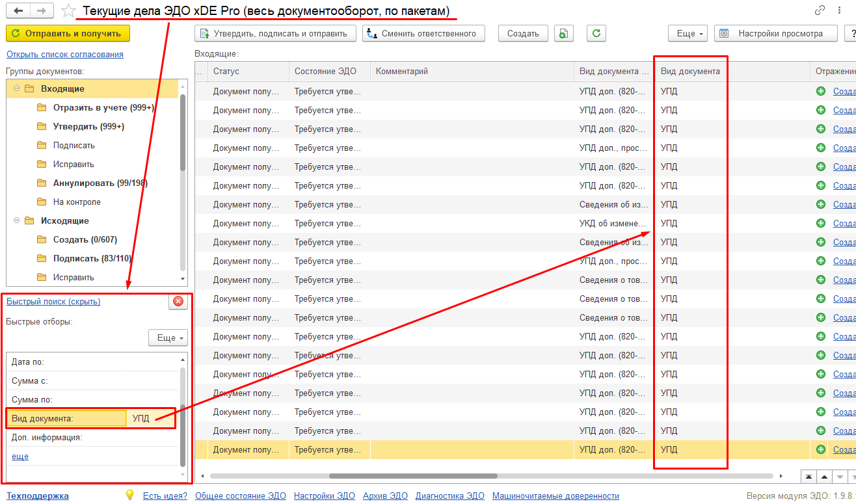856x504 pixels.
Task: Click Утвердить, подписать и отправить button
Action: [x=275, y=34]
